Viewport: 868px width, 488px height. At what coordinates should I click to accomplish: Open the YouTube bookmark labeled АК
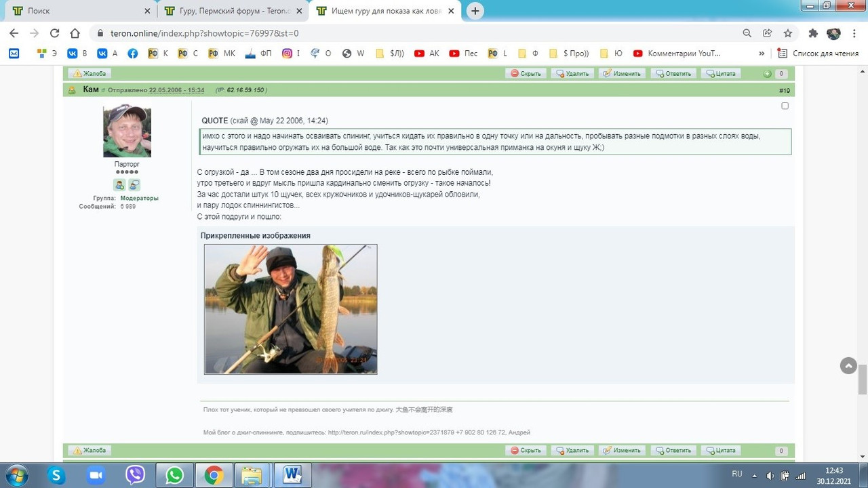point(426,53)
